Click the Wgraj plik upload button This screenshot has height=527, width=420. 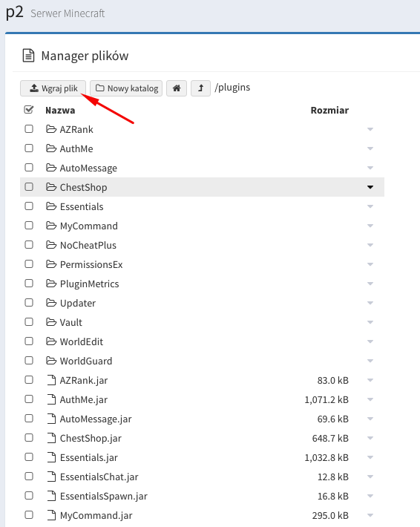[53, 88]
